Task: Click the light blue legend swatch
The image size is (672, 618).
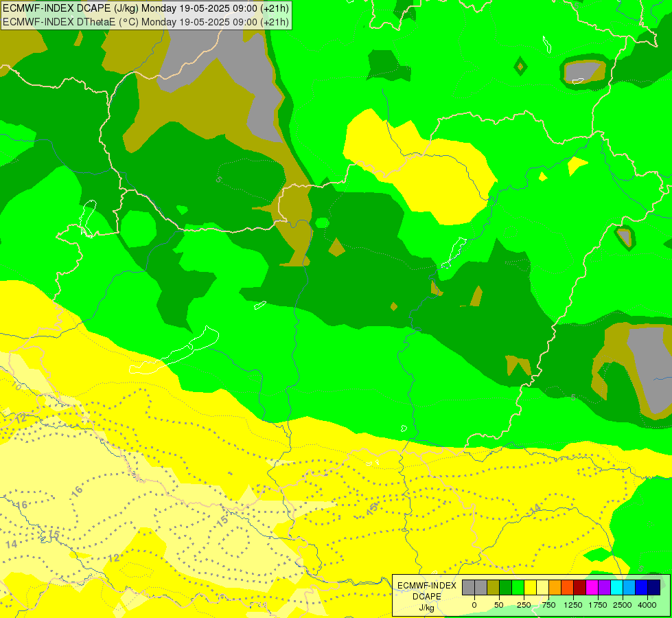Action: (x=629, y=587)
